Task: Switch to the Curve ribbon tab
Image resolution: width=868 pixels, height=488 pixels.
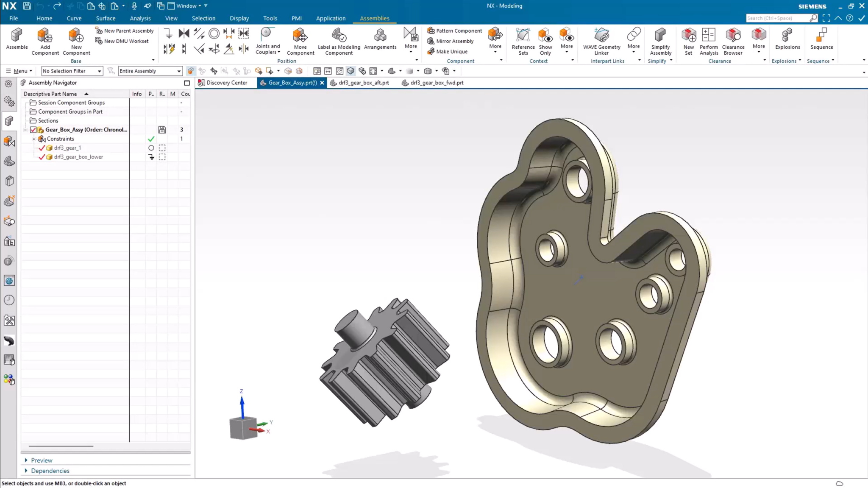Action: [74, 18]
